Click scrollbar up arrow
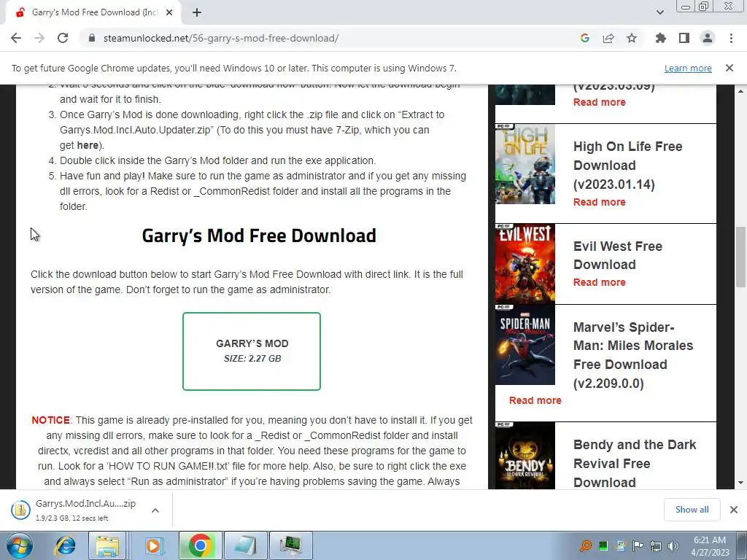 tap(740, 90)
